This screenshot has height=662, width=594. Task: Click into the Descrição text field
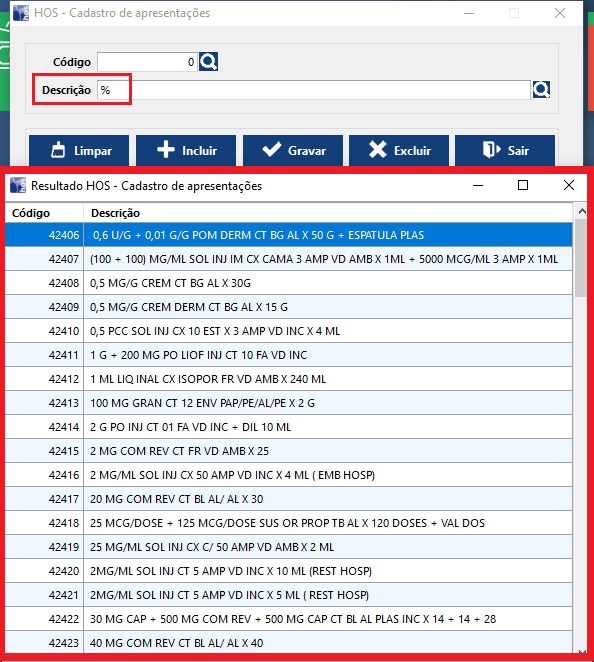click(314, 90)
